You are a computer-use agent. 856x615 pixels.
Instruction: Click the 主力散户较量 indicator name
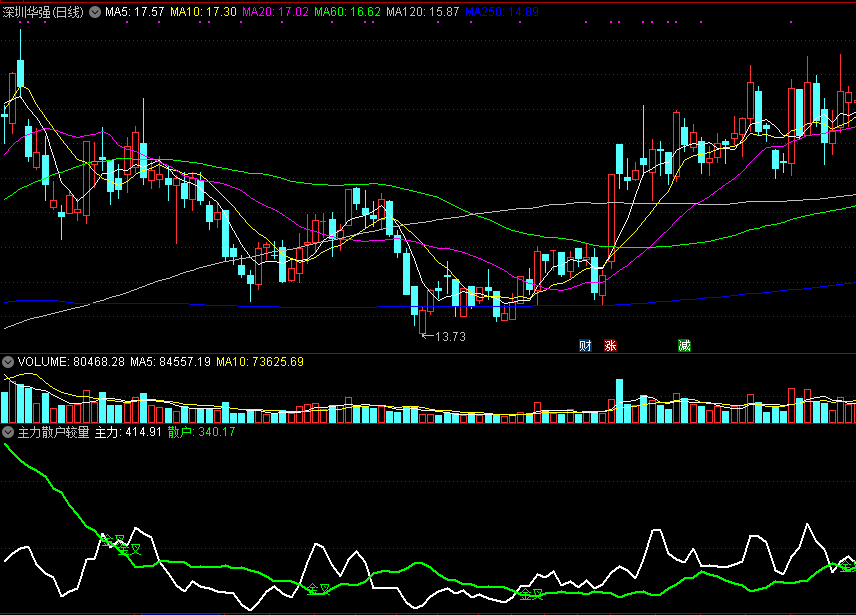[54, 432]
